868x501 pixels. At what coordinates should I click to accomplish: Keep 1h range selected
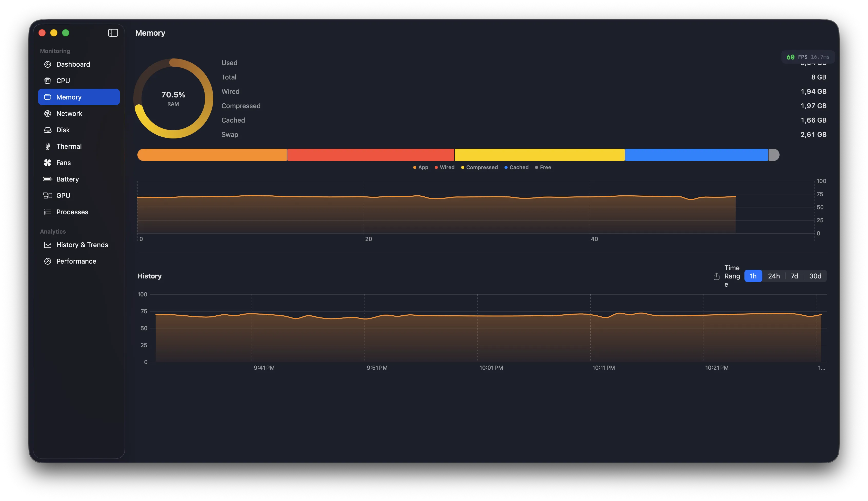[753, 276]
